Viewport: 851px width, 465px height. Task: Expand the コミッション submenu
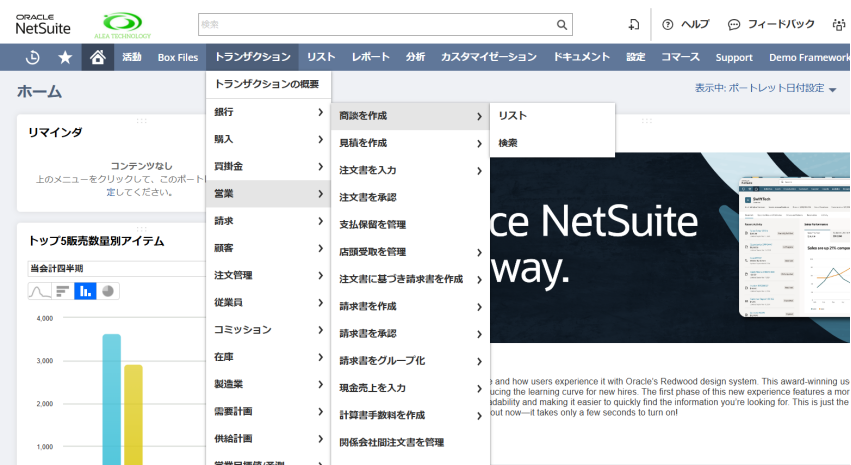[x=269, y=329]
